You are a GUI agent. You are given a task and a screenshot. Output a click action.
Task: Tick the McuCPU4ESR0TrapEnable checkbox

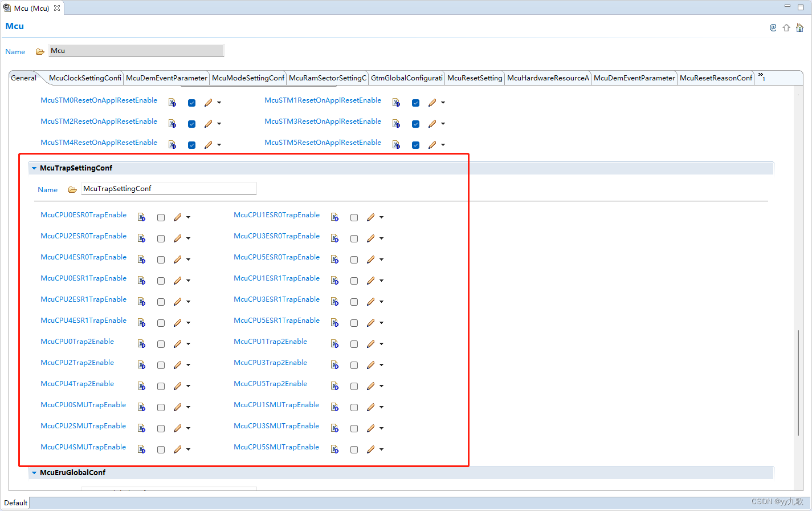click(161, 259)
